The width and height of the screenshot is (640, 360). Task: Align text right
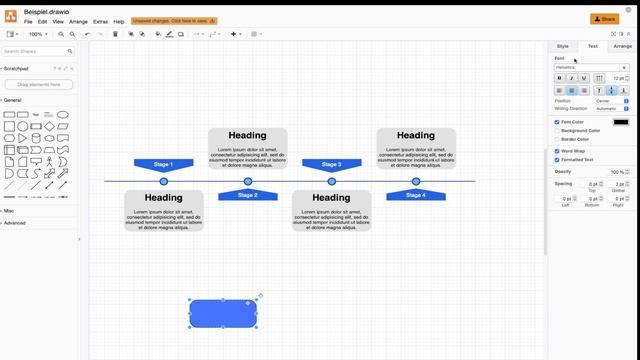coord(584,90)
